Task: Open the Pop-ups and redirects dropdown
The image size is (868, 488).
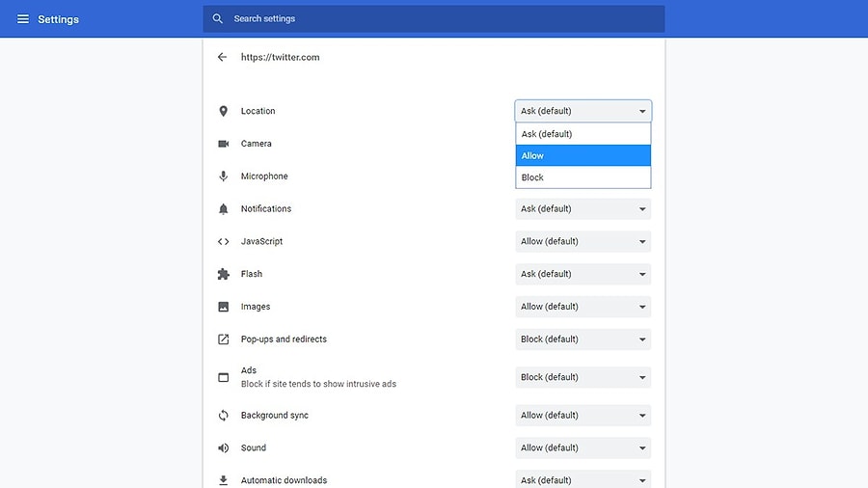Action: pyautogui.click(x=583, y=339)
